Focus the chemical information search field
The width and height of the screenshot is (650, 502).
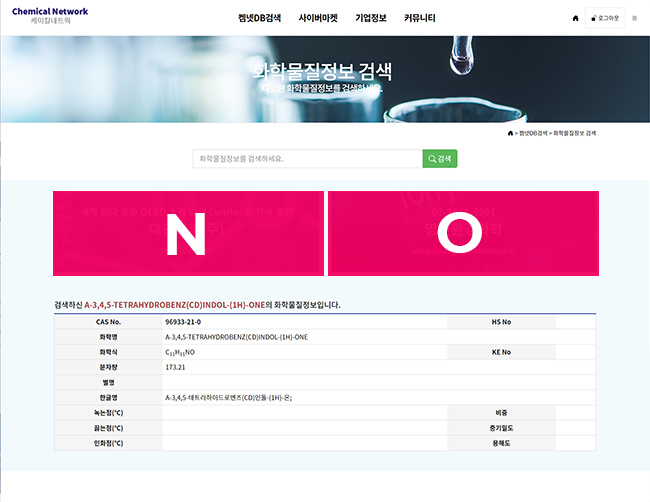[308, 159]
